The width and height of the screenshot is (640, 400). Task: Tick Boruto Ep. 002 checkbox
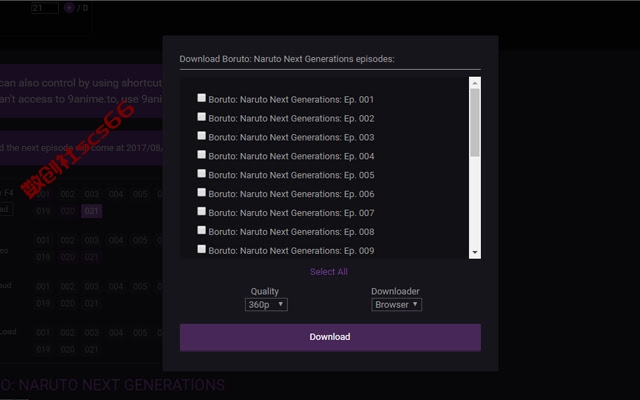201,117
